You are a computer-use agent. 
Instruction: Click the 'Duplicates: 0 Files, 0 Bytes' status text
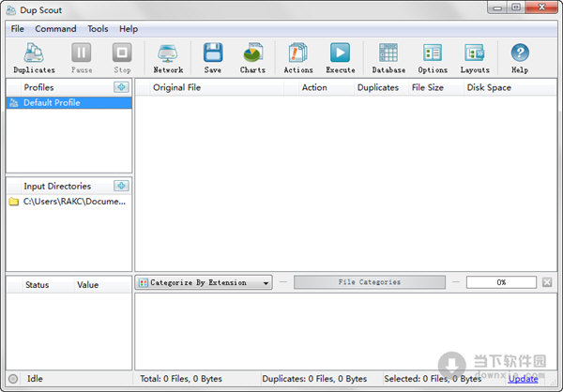pyautogui.click(x=314, y=379)
